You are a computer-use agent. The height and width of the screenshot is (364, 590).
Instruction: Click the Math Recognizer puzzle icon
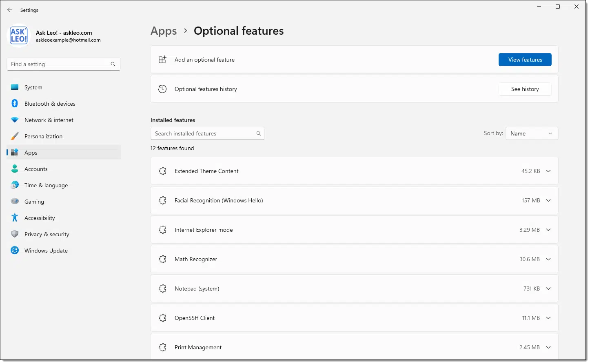[162, 259]
